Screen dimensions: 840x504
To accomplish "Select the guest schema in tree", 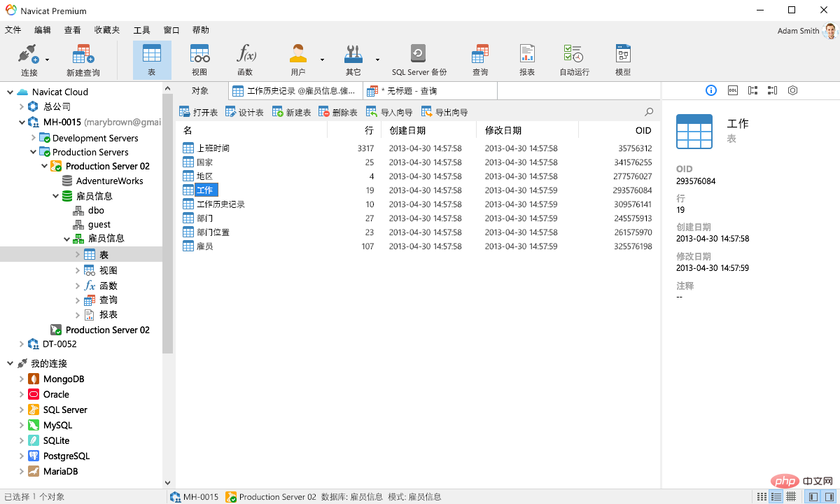I will click(x=92, y=224).
